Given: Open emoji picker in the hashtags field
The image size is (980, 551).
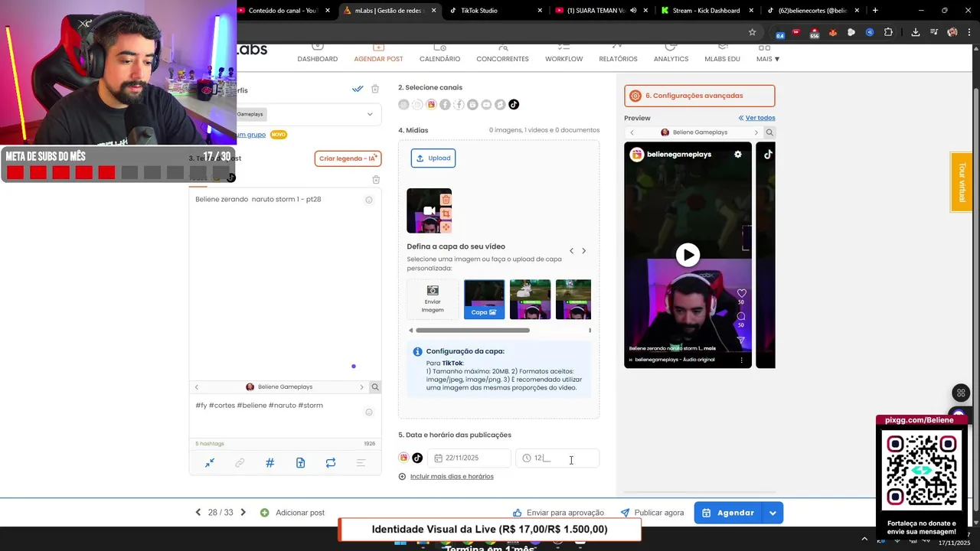Looking at the screenshot, I should (369, 412).
